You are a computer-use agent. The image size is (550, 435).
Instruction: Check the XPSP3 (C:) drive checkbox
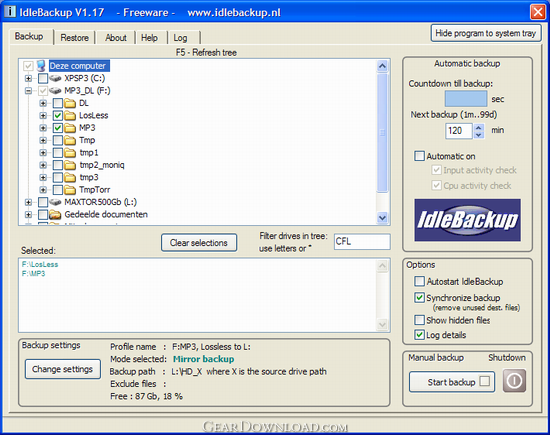pos(43,78)
